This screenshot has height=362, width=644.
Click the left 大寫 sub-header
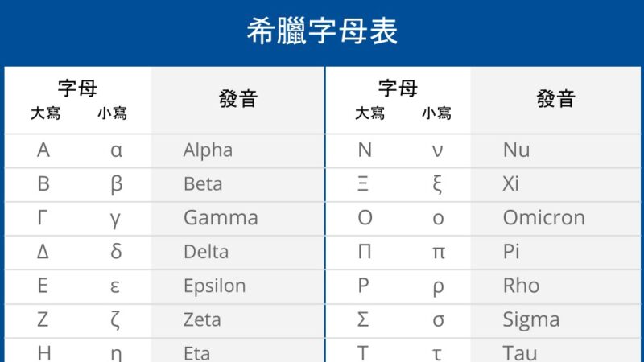click(45, 113)
